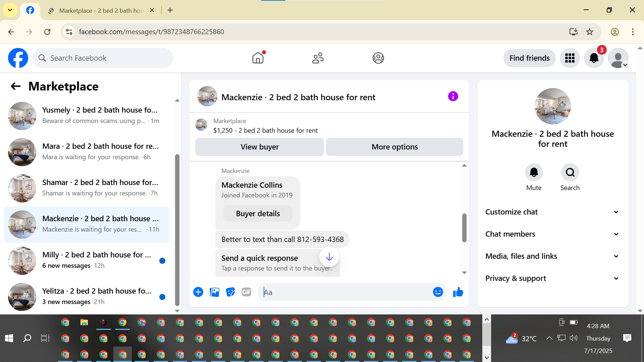Viewport: 644px width, 362px height.
Task: Select the Marketplace browser tab
Action: point(101,10)
